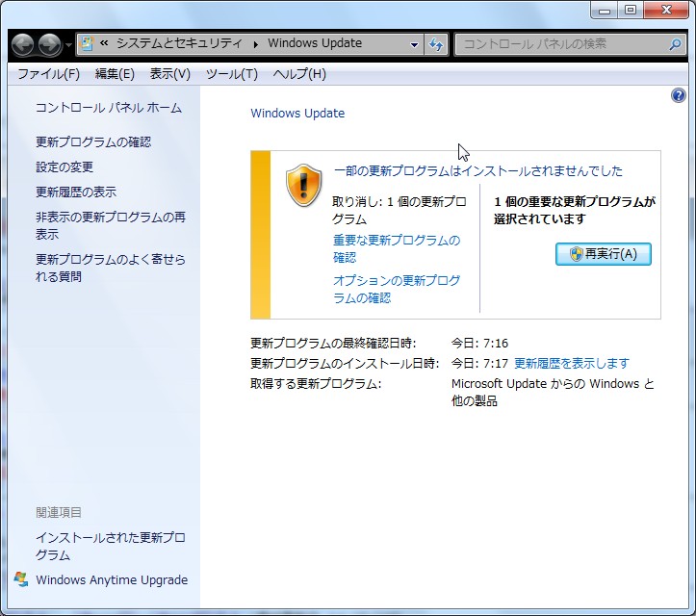Open 重要な更新プログラムの確認 link
The image size is (696, 616).
pos(397,248)
